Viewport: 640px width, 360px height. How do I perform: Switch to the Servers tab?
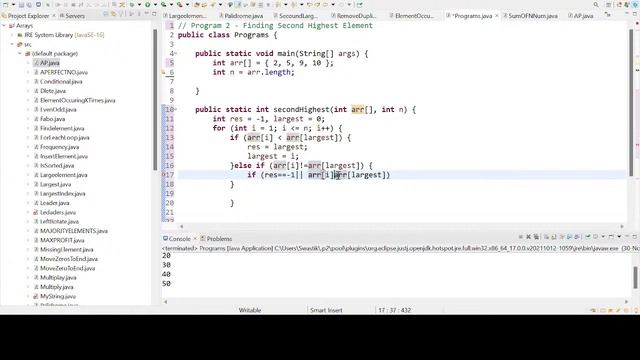tap(72, 16)
